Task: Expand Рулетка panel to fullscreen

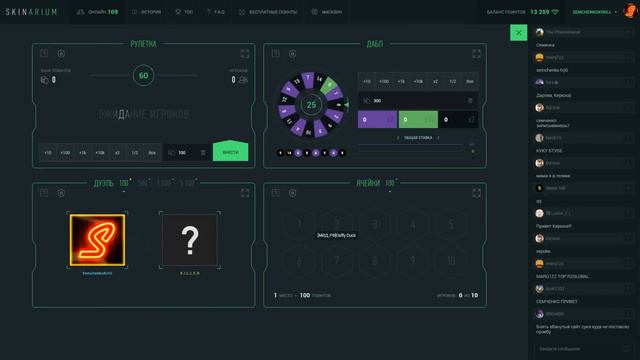Action: pos(245,53)
